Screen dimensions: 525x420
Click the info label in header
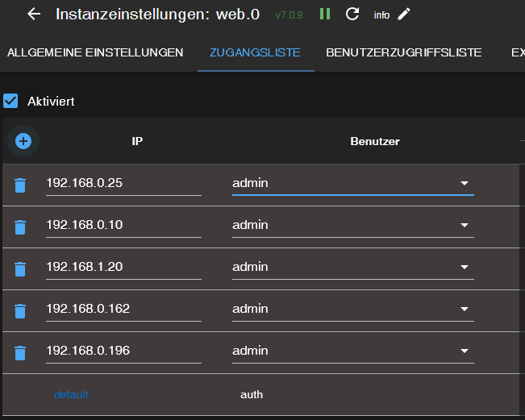pos(381,15)
